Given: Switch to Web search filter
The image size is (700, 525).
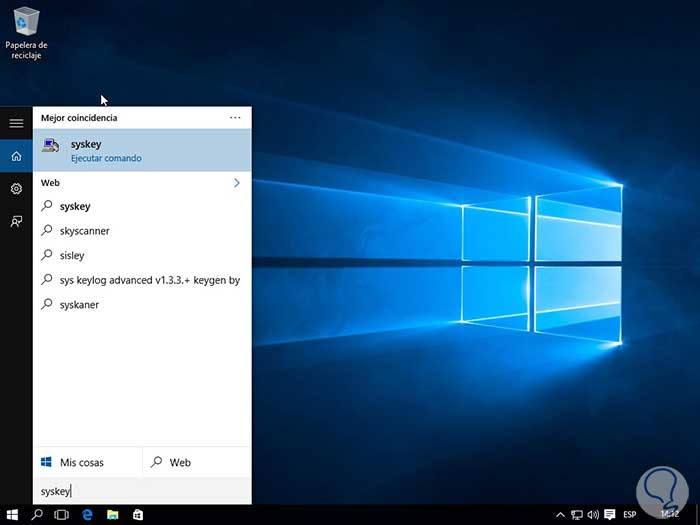Looking at the screenshot, I should click(197, 462).
